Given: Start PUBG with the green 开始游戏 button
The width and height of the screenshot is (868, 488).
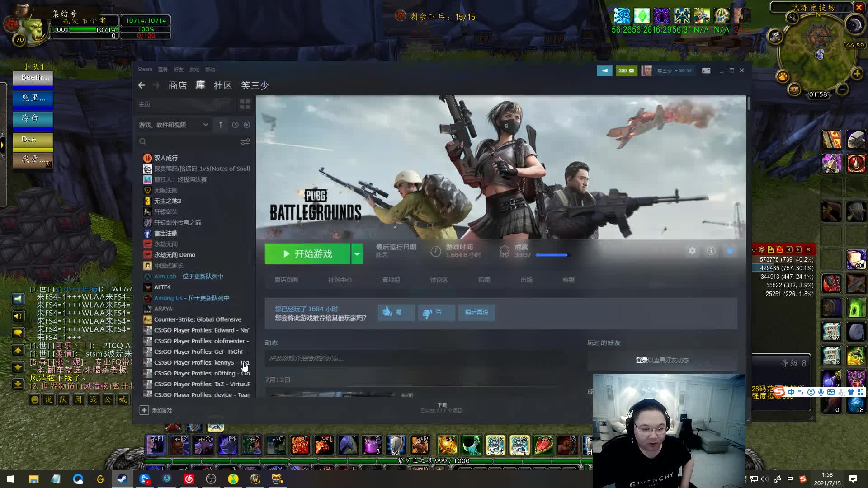Looking at the screenshot, I should click(307, 254).
